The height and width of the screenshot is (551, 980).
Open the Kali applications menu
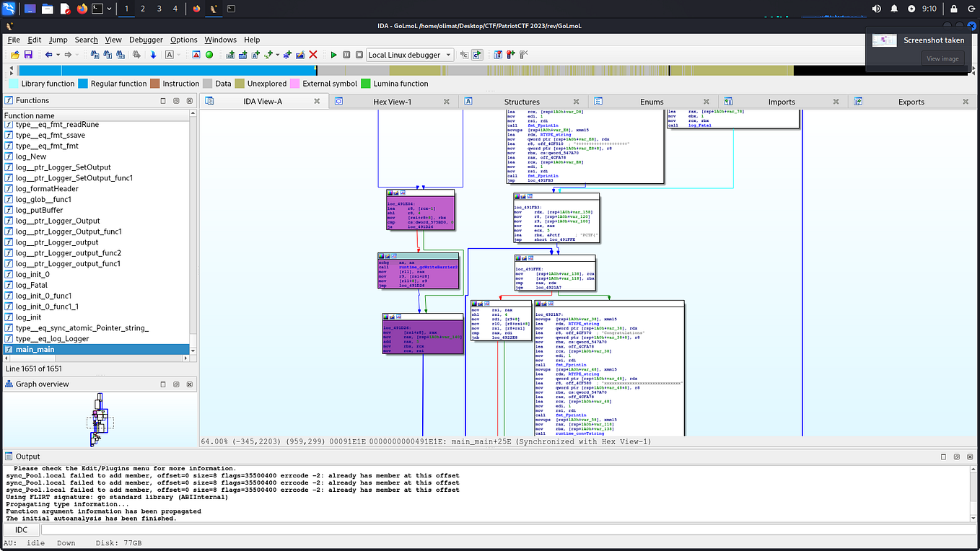pos(9,9)
